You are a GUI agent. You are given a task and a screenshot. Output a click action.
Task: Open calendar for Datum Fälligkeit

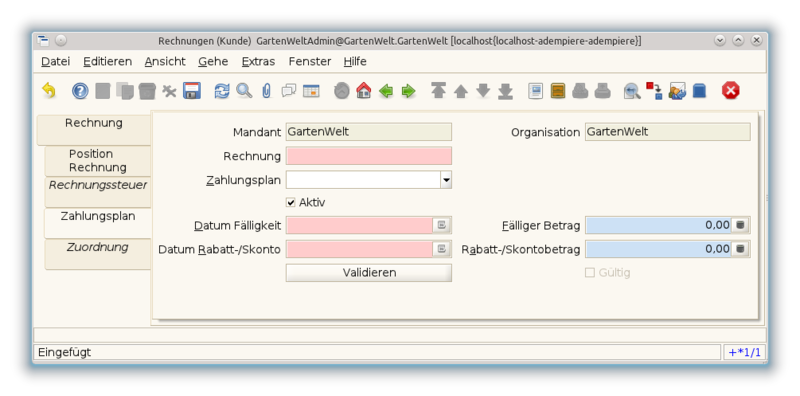pyautogui.click(x=442, y=225)
